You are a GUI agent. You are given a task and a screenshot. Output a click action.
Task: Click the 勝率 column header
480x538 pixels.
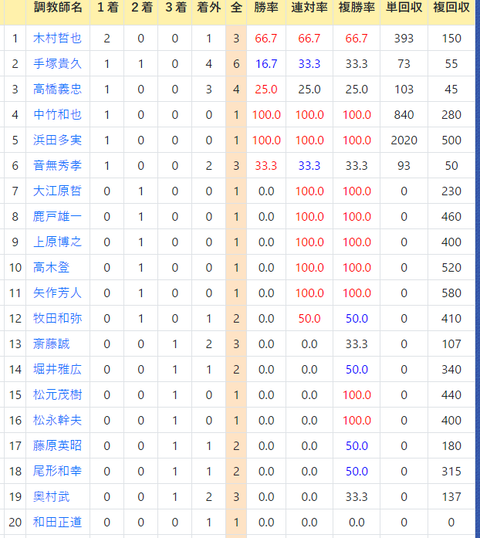pyautogui.click(x=266, y=8)
